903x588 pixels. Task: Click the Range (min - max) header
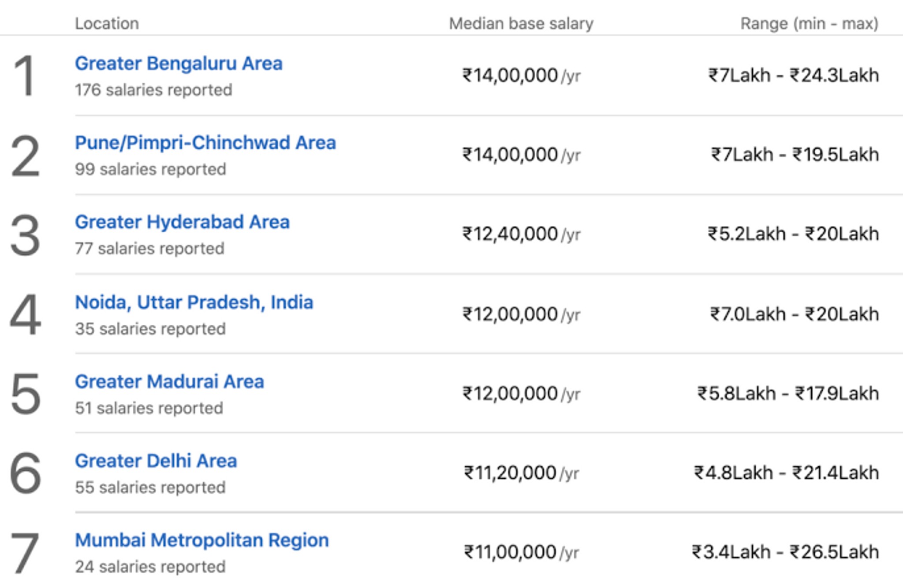click(810, 23)
